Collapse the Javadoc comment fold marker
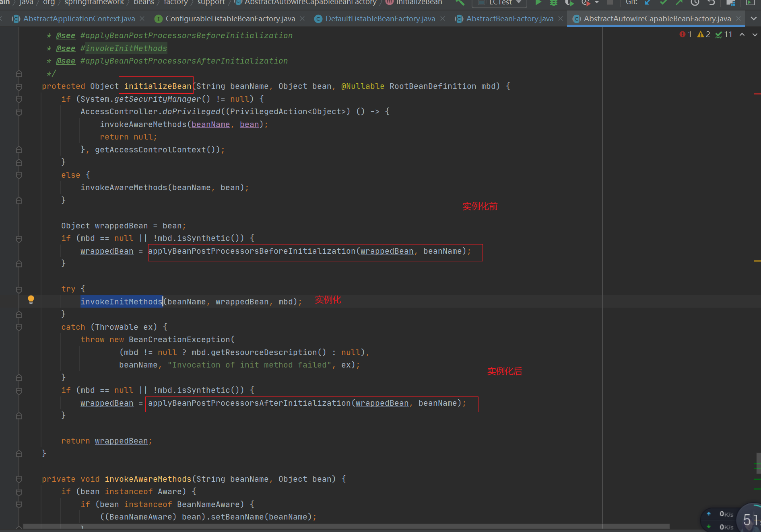The height and width of the screenshot is (532, 761). [19, 74]
